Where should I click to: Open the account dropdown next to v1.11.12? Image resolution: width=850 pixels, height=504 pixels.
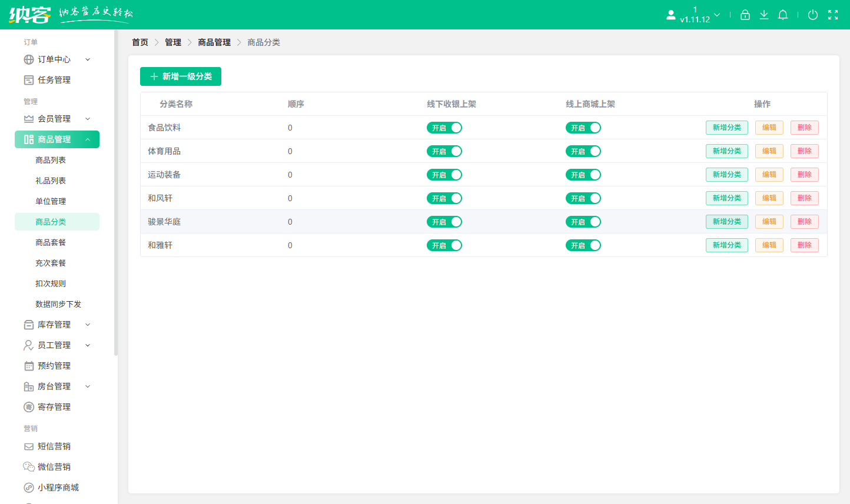[717, 15]
